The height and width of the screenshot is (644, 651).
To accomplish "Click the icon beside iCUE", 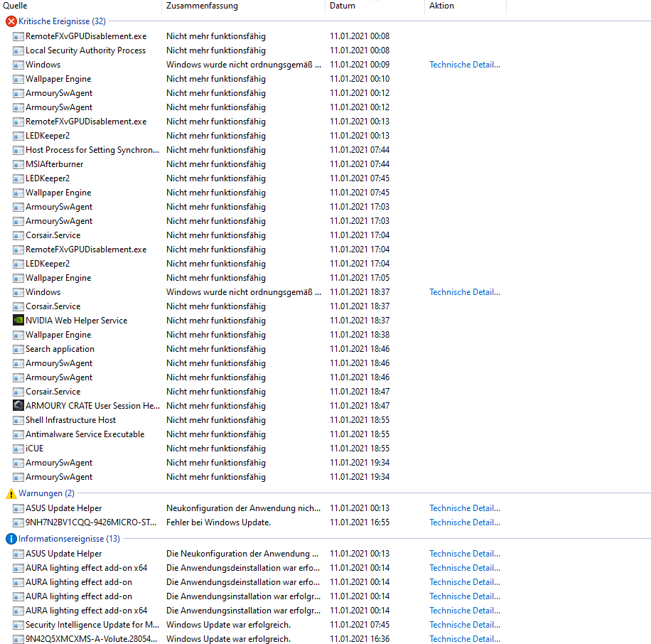I will [x=18, y=449].
